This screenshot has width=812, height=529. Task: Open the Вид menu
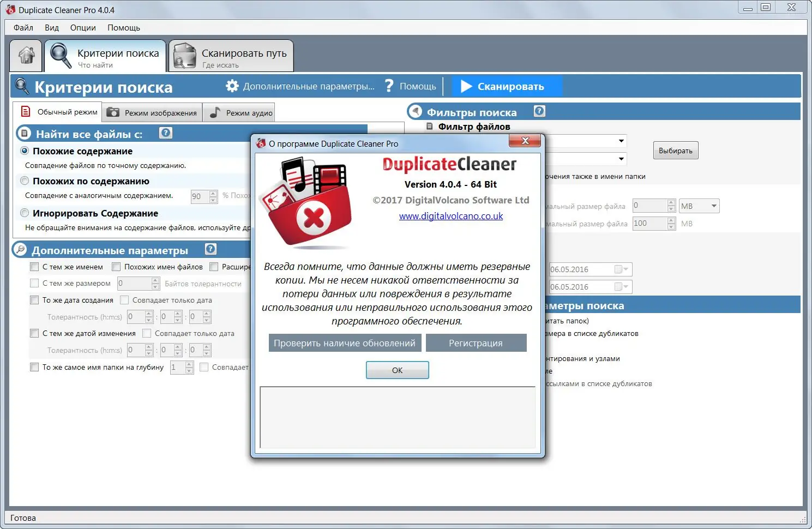coord(52,27)
